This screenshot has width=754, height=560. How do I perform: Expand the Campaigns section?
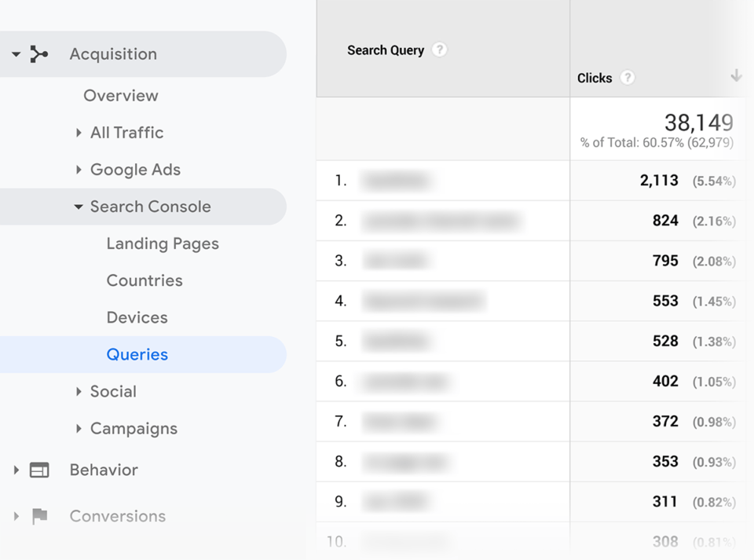(78, 428)
